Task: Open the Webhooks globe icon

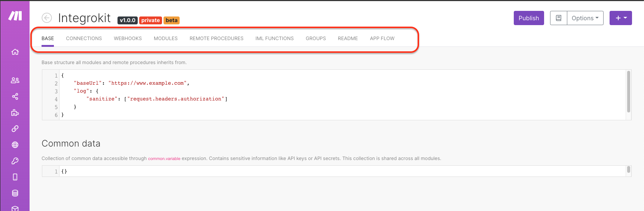Action: click(x=15, y=145)
